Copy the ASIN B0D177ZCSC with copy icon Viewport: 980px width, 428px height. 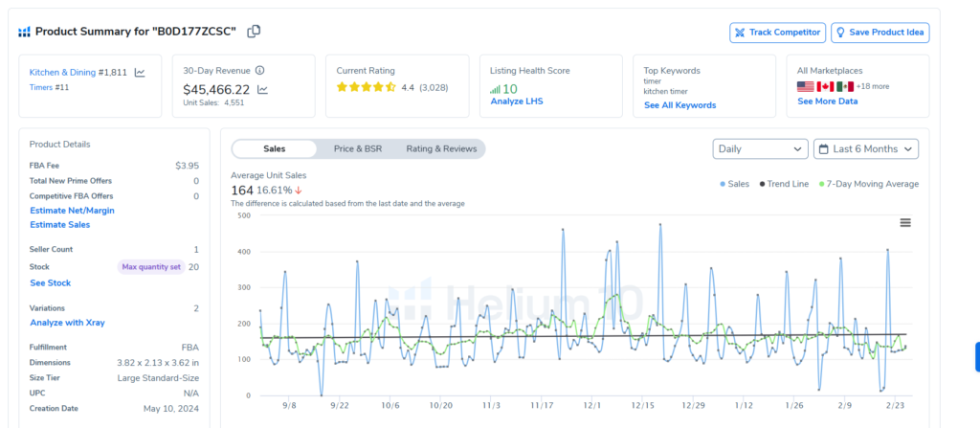point(254,32)
